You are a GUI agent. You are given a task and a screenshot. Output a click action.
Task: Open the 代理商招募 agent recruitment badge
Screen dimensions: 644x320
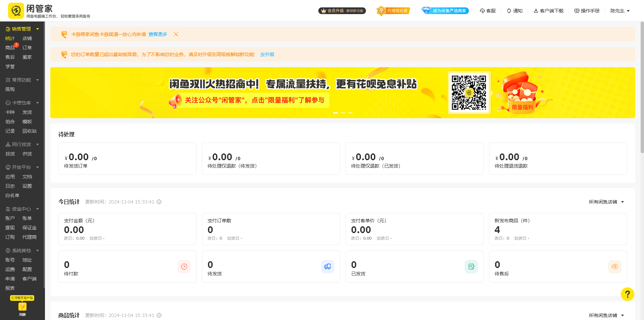pos(393,11)
